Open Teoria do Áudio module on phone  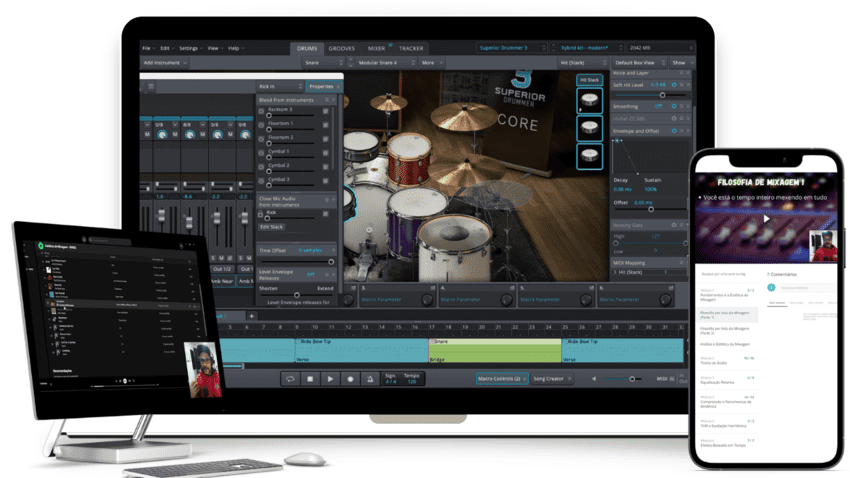coord(726,360)
